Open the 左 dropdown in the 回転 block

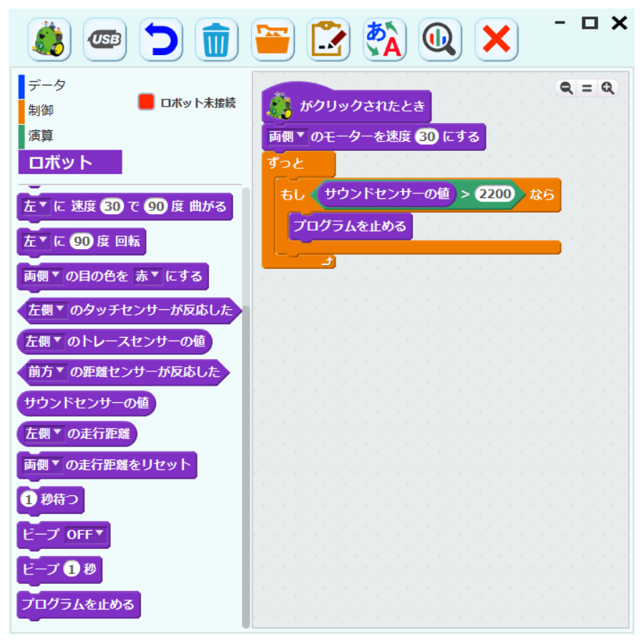(x=35, y=241)
